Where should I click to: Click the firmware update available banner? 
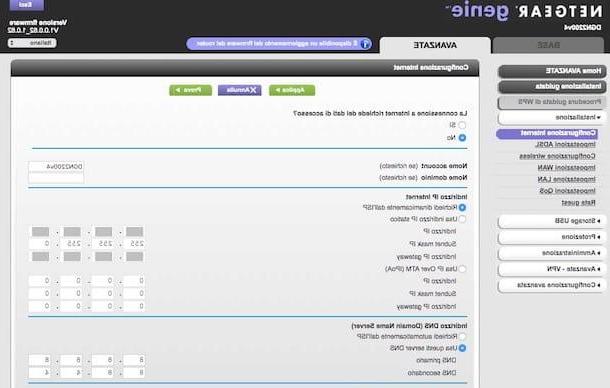point(279,44)
